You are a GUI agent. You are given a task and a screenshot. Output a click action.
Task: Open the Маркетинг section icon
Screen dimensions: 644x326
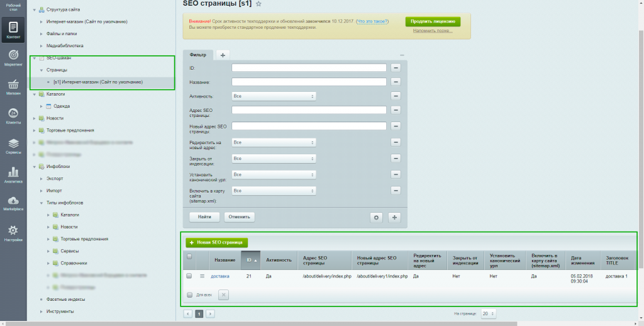[x=13, y=56]
